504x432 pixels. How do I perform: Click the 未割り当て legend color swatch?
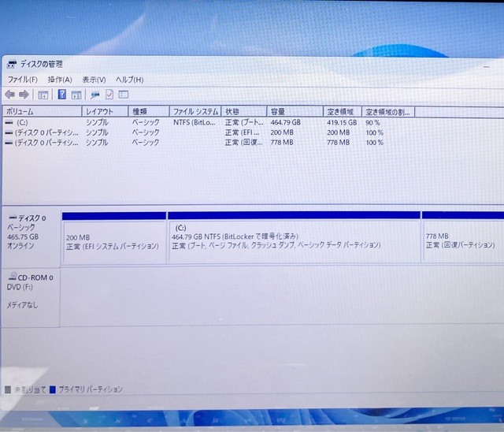(8, 390)
